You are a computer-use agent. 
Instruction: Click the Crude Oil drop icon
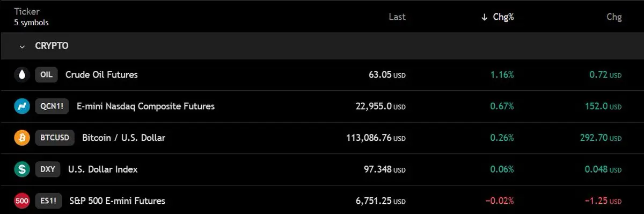22,75
